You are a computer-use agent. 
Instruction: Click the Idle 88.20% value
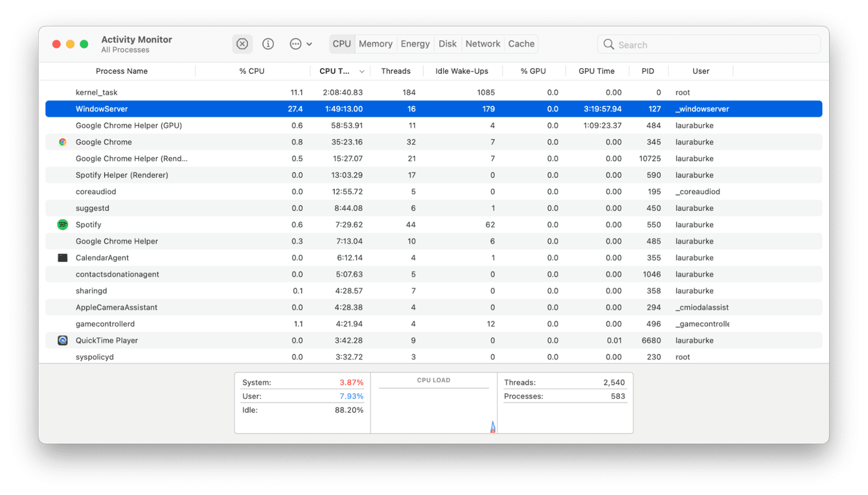tap(350, 410)
